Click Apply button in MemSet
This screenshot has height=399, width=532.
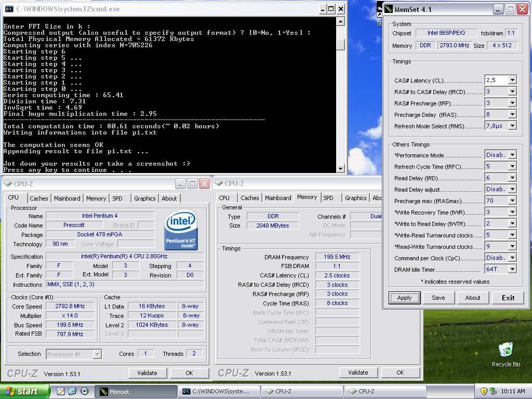pyautogui.click(x=404, y=298)
